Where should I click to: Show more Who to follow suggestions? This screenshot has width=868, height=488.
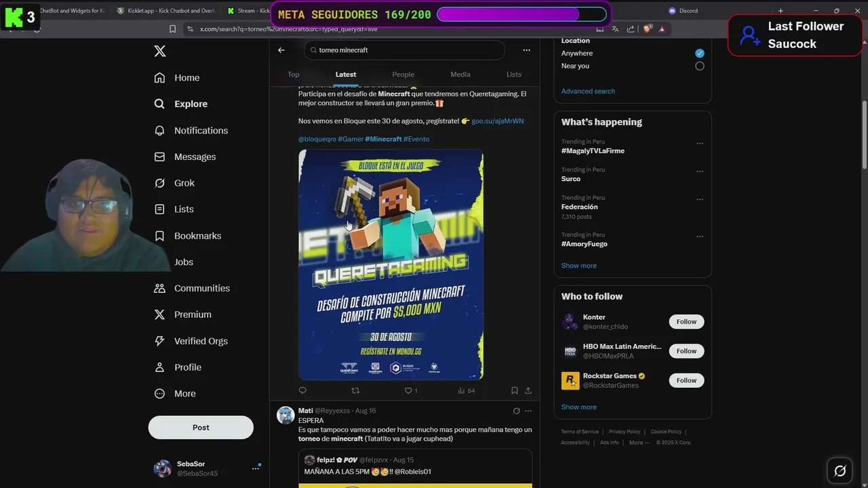click(x=579, y=407)
